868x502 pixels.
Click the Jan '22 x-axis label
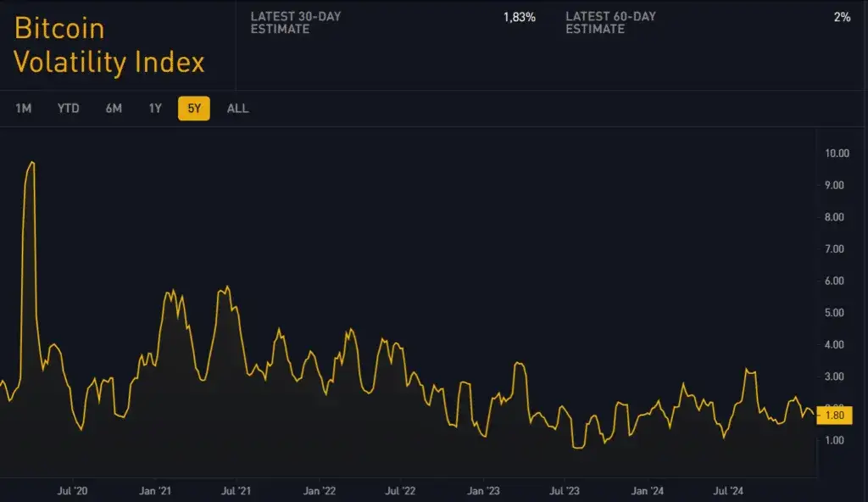[320, 491]
